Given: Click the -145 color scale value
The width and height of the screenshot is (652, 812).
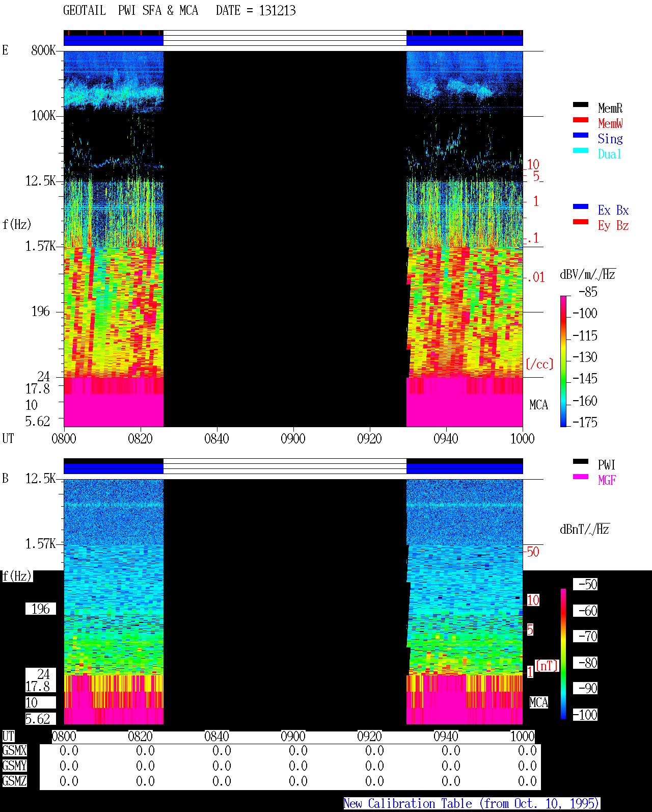Looking at the screenshot, I should (585, 379).
